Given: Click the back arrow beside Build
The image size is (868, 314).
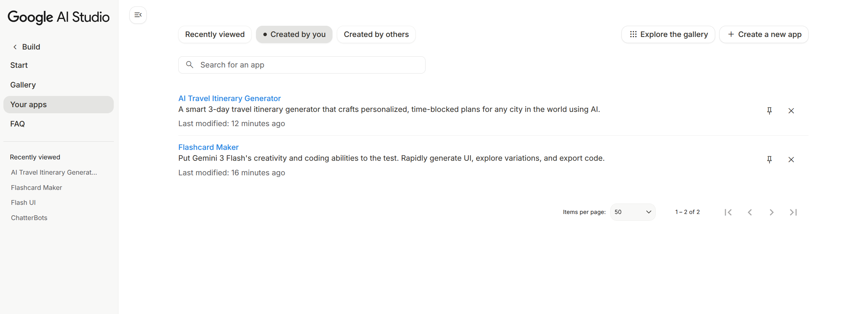Looking at the screenshot, I should [15, 47].
